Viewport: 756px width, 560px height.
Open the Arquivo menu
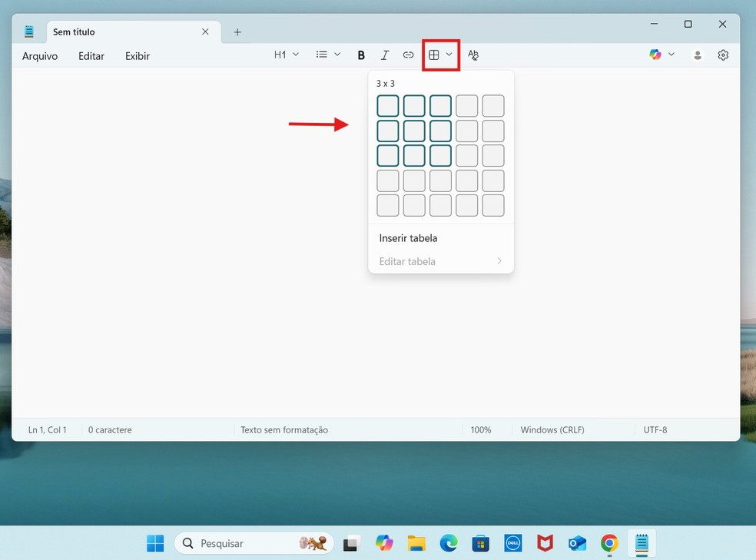39,56
